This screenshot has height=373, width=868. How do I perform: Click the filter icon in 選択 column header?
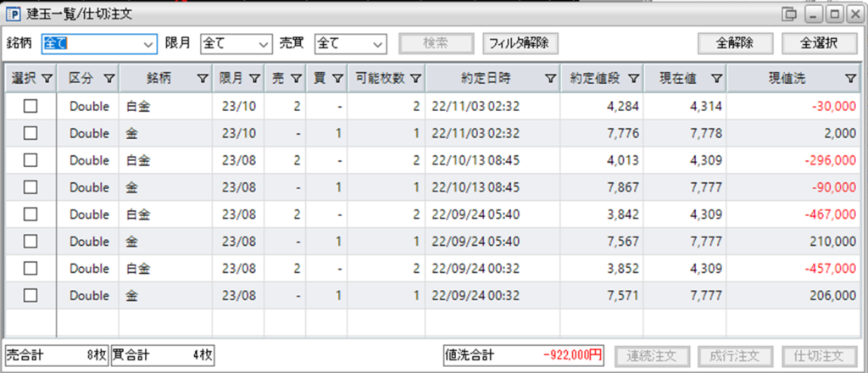point(47,79)
